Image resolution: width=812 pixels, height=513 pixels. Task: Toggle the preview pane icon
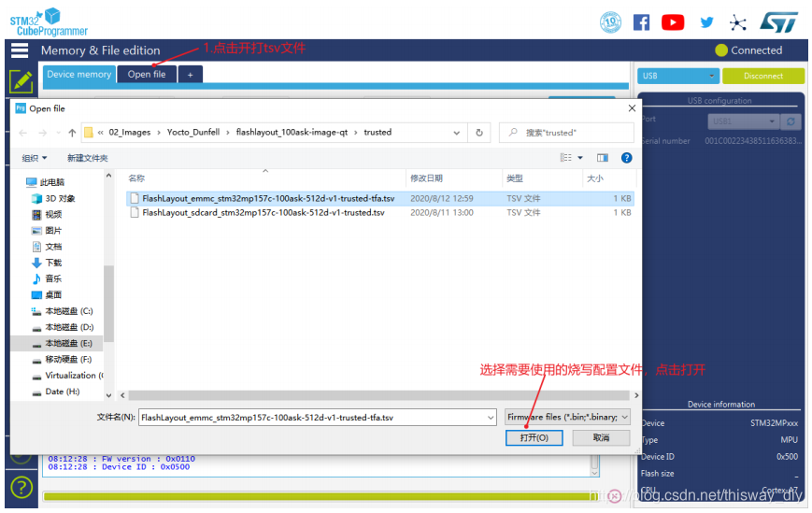[x=603, y=157]
